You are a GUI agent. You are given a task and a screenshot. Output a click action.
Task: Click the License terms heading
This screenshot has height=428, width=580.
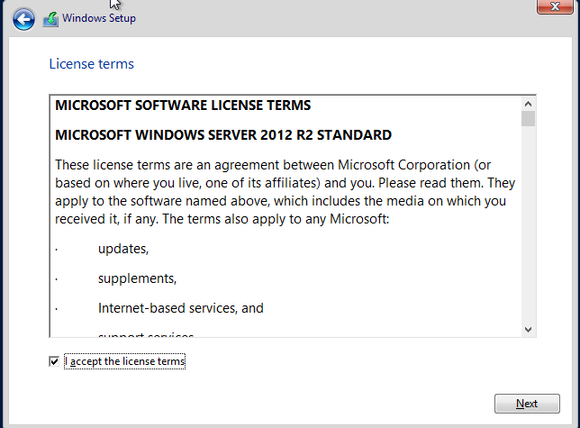91,64
